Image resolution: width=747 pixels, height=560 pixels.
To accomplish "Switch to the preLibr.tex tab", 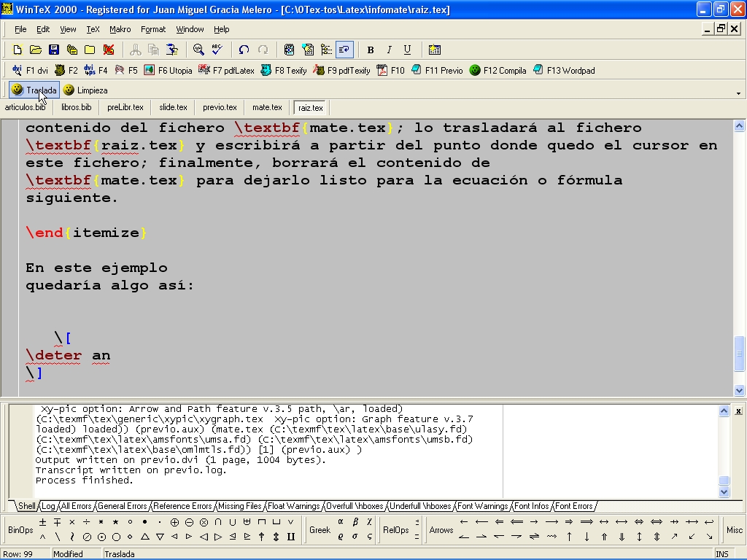I will click(125, 107).
